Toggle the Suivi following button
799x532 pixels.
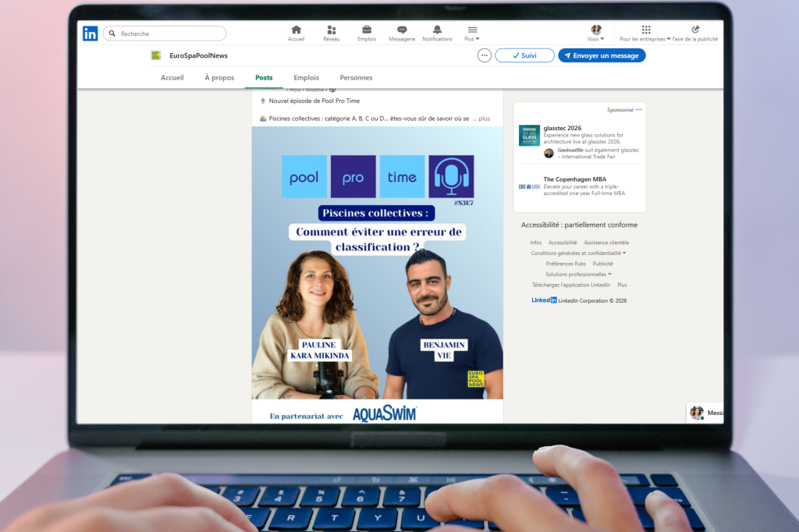click(525, 55)
